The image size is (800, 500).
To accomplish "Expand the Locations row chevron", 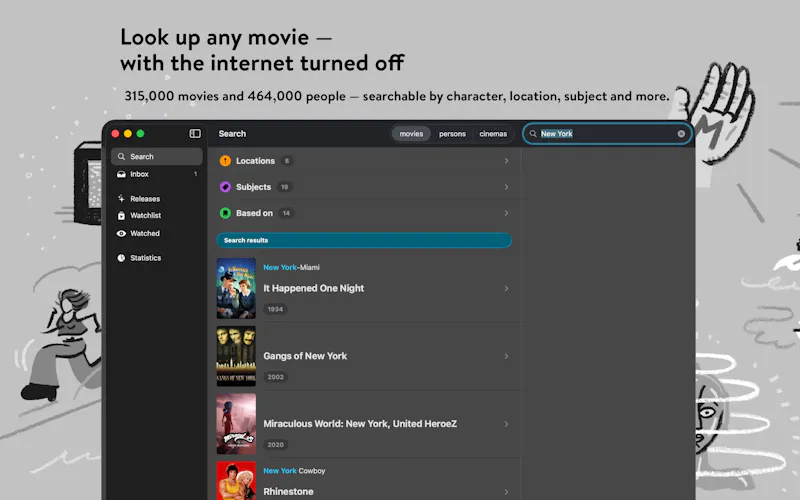I will coord(506,161).
